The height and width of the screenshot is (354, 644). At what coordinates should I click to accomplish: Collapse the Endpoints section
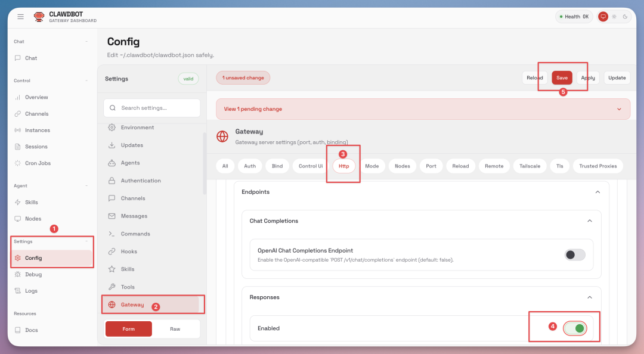click(x=597, y=192)
